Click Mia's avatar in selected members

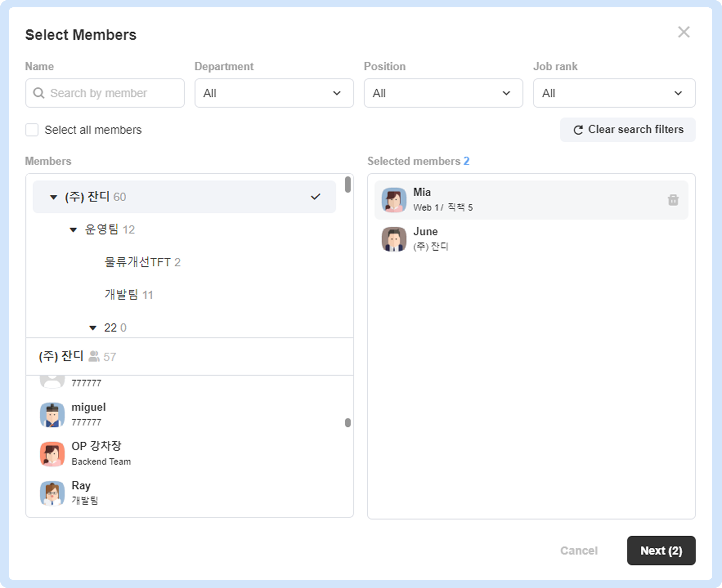click(x=394, y=200)
